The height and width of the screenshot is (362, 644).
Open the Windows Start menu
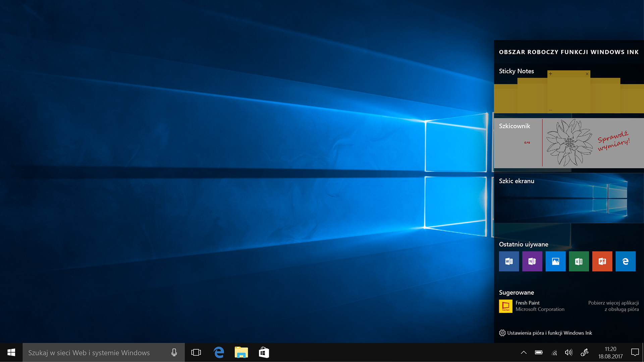pos(11,352)
